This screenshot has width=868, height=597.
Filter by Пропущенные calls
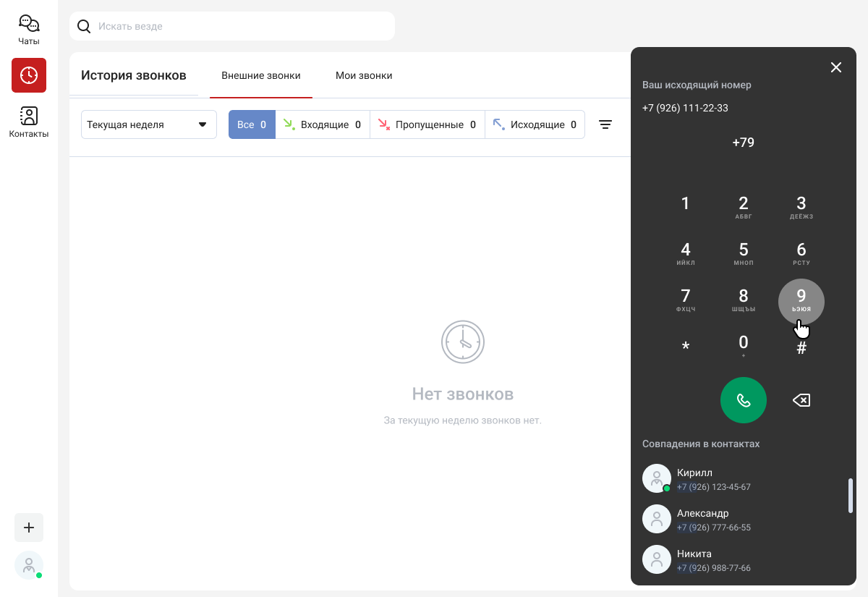(x=427, y=124)
